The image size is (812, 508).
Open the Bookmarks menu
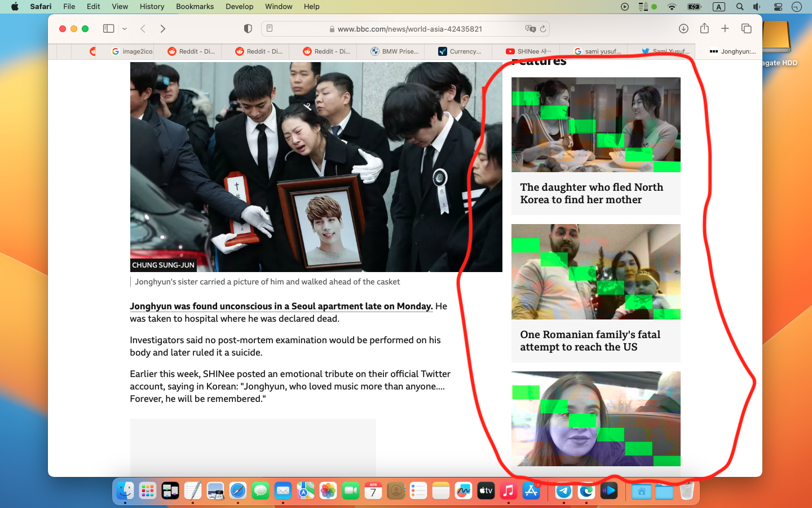coord(195,7)
